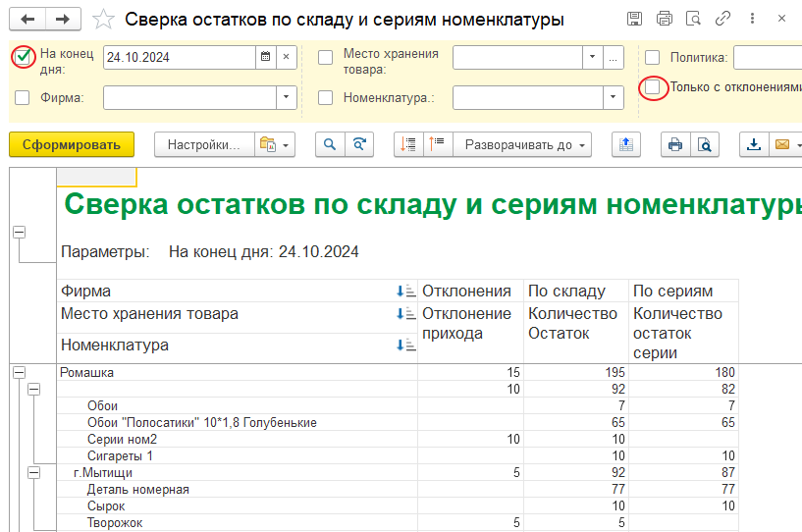
Task: Tick the 'Фирма' filter checkbox
Action: pyautogui.click(x=23, y=97)
